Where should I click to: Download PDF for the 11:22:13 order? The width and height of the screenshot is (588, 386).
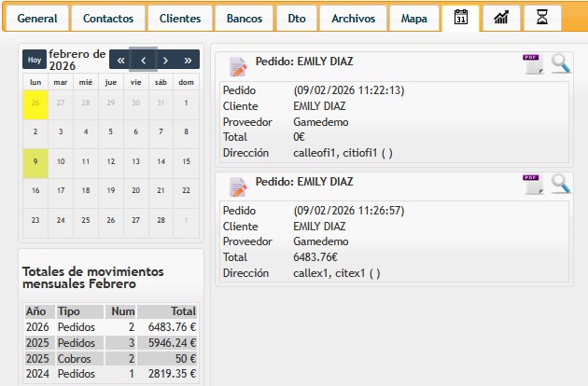click(x=533, y=63)
